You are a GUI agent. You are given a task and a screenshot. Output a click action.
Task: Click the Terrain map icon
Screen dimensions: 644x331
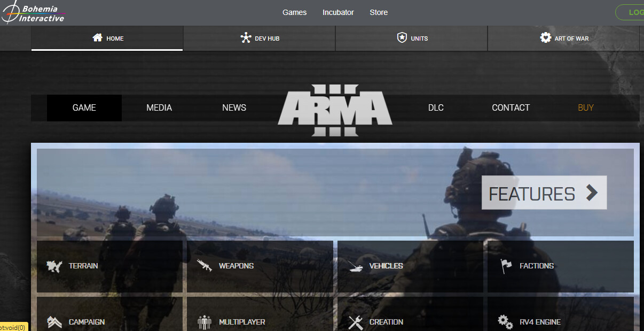click(54, 266)
